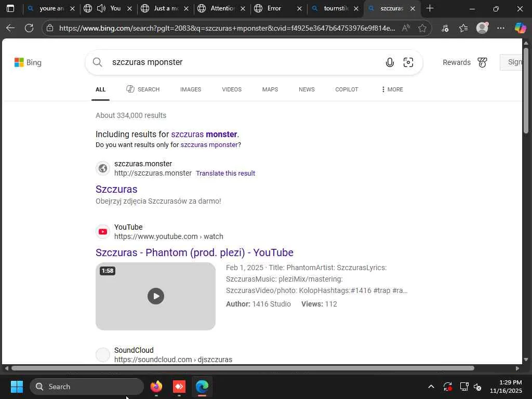Select the COPILOT search category

347,89
